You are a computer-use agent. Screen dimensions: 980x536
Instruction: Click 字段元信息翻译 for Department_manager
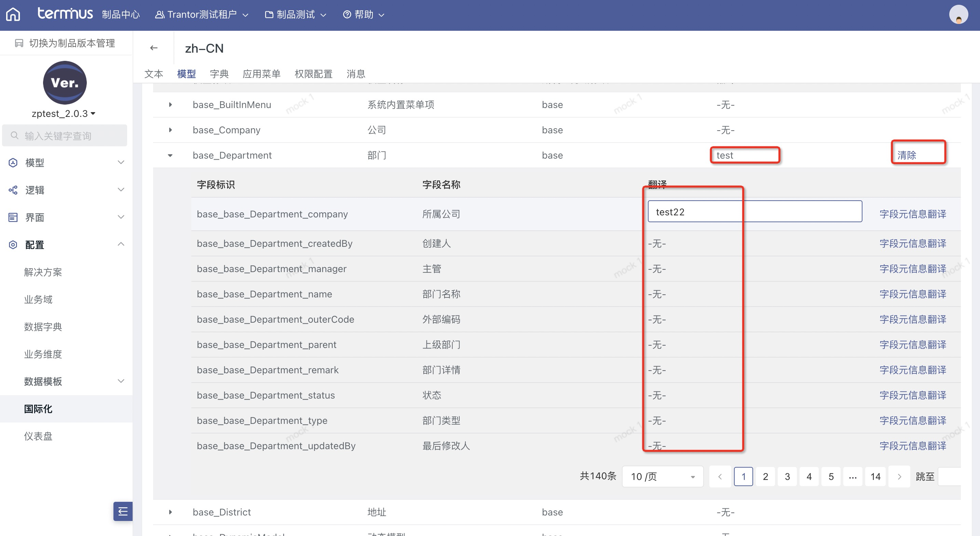point(913,269)
